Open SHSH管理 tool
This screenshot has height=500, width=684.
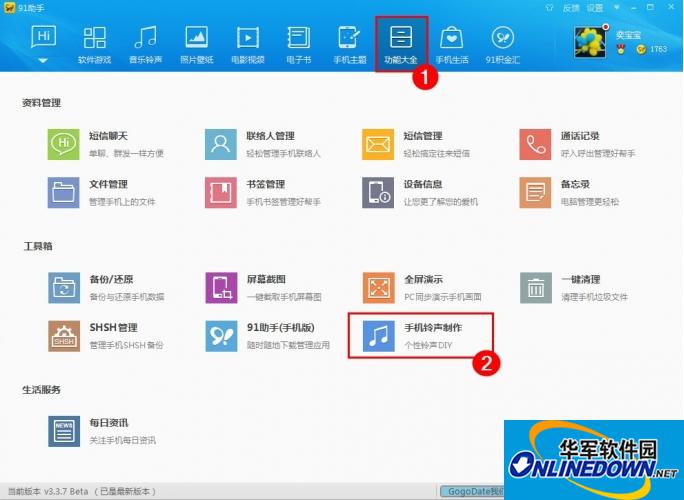tap(63, 336)
